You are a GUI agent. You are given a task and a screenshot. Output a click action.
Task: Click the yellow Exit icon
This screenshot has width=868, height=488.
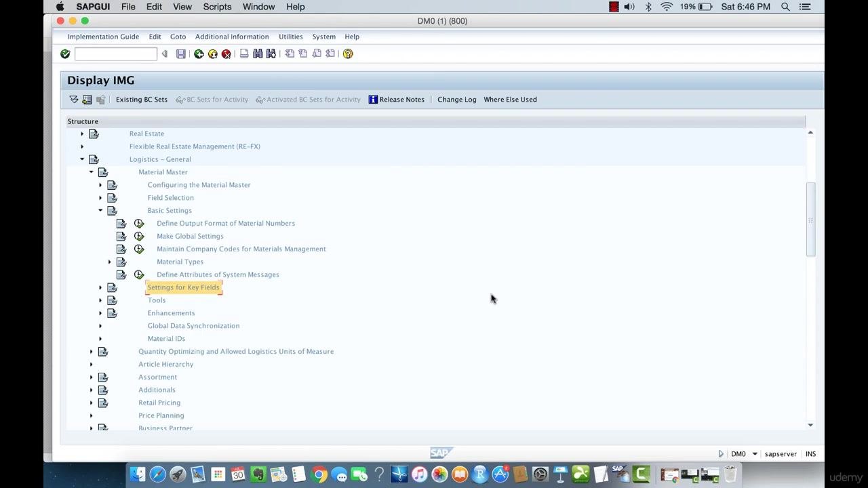coord(212,54)
